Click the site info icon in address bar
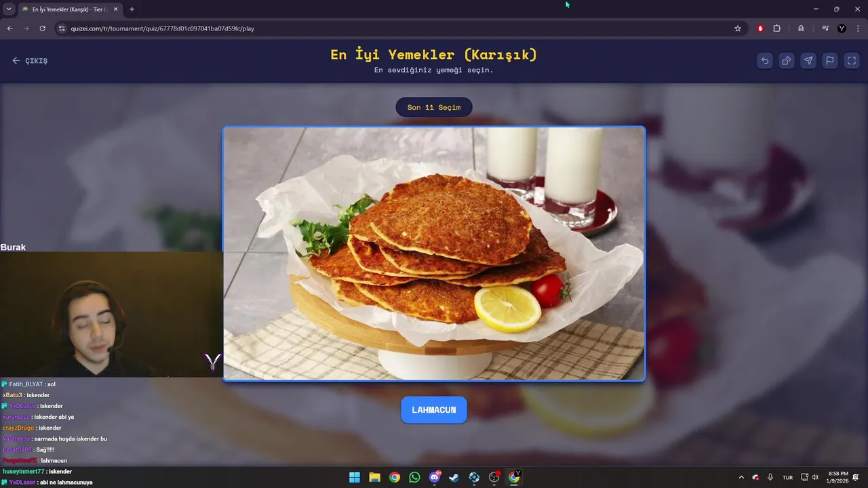This screenshot has height=488, width=868. [62, 28]
